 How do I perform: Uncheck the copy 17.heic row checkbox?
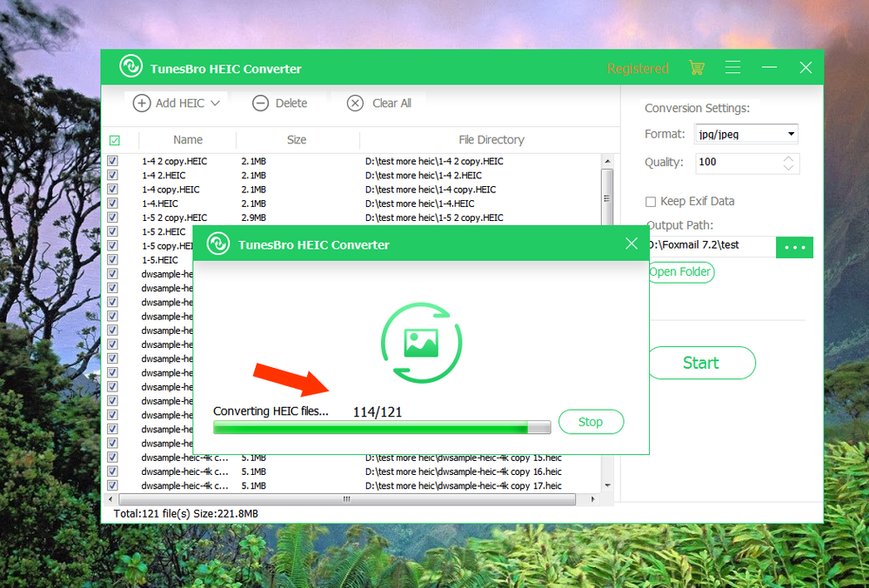pyautogui.click(x=112, y=485)
